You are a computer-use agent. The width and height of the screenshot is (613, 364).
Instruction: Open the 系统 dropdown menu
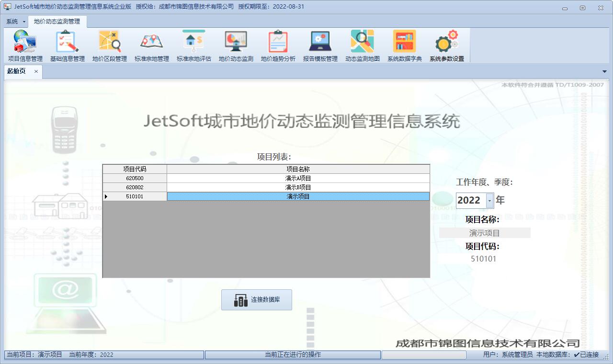point(16,22)
